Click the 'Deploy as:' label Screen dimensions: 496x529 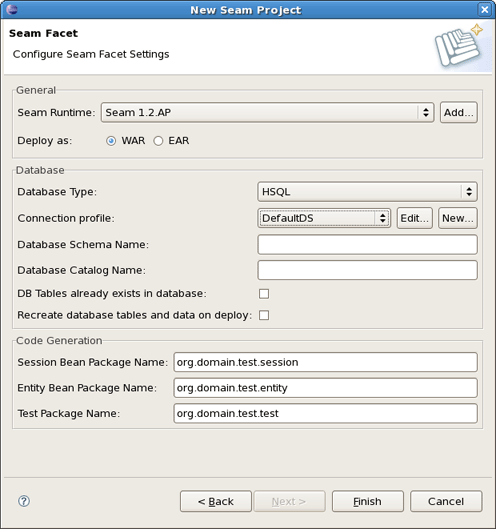(x=45, y=141)
